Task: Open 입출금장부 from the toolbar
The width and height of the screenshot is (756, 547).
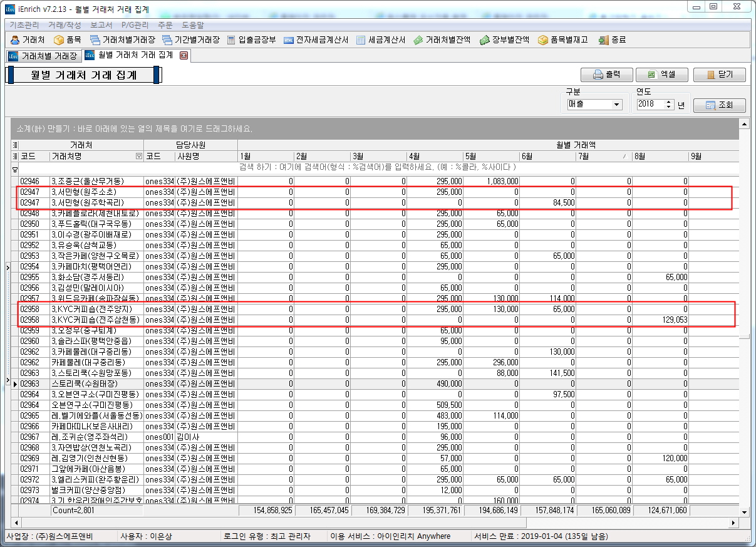Action: [x=251, y=40]
